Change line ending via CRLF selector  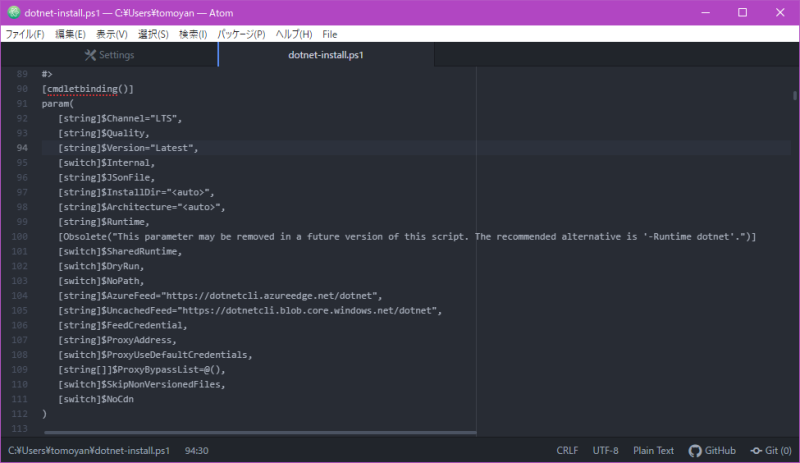(567, 451)
